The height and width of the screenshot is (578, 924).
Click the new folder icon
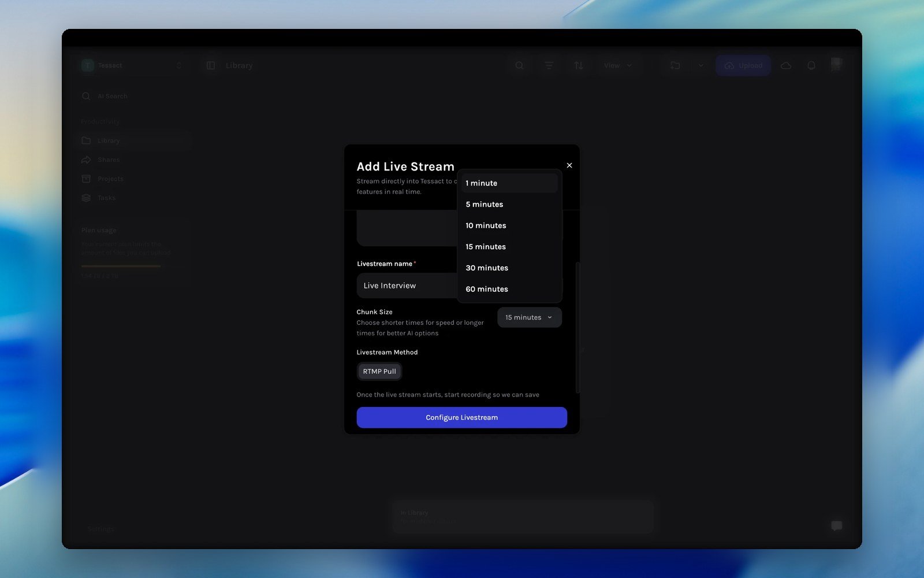tap(675, 65)
